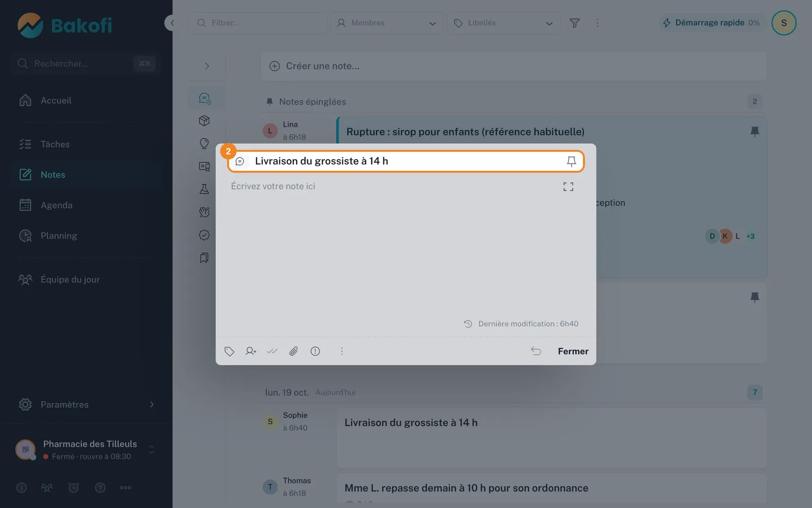Open the user avatar S menu
Screen dimensions: 812x508
pyautogui.click(x=784, y=23)
